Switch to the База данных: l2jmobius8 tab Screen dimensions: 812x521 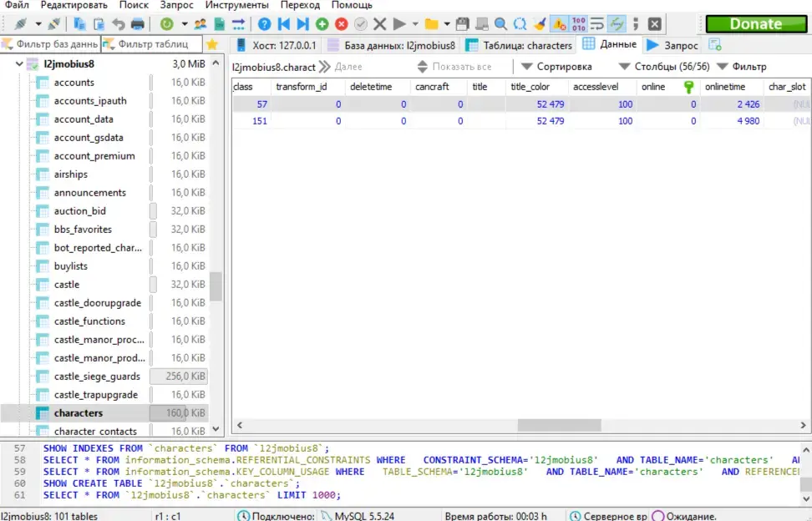[x=392, y=46]
